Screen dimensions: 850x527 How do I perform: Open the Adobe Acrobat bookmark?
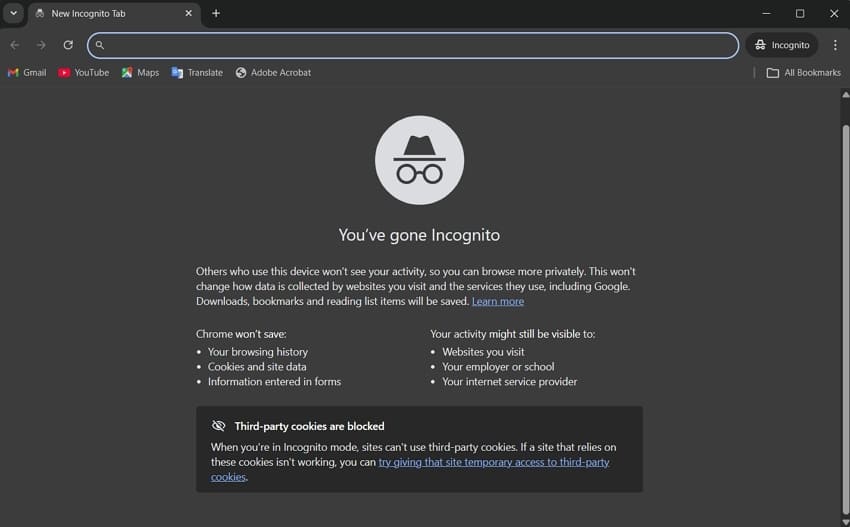click(x=273, y=73)
